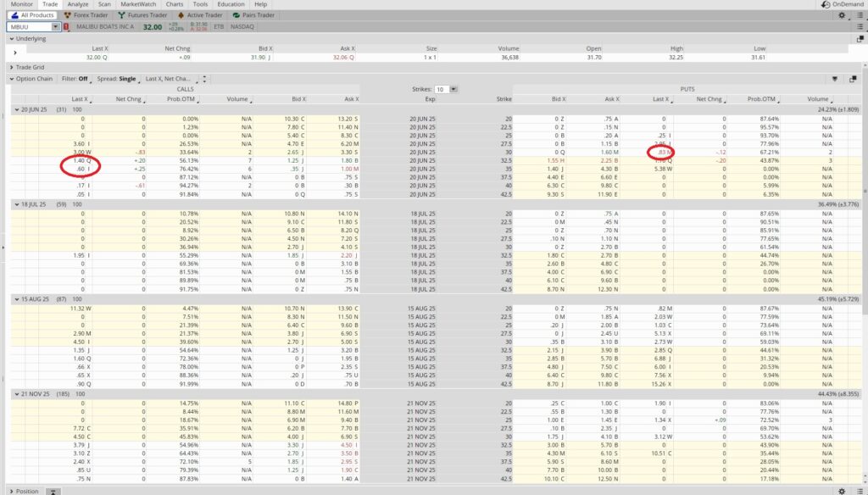Click MALIBU BOATS INC A company name
The image size is (868, 495).
(x=105, y=26)
